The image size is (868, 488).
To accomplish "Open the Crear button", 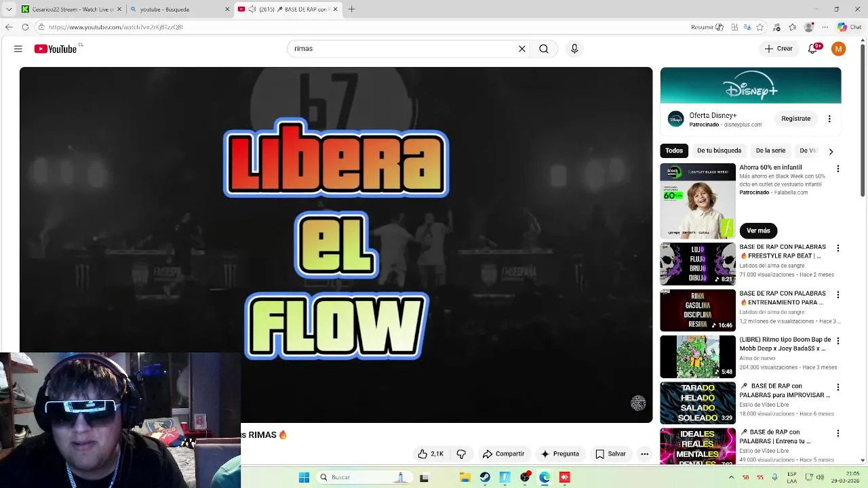I will coord(778,49).
